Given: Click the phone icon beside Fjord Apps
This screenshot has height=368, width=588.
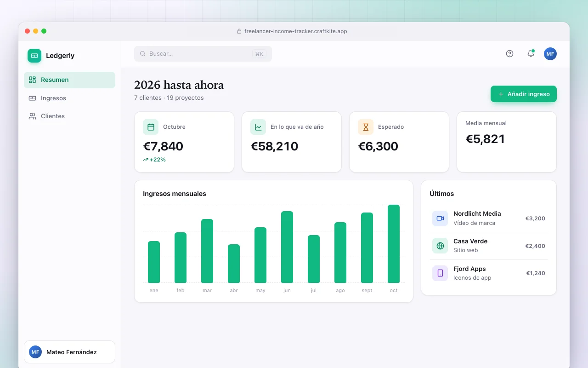Looking at the screenshot, I should pyautogui.click(x=440, y=273).
